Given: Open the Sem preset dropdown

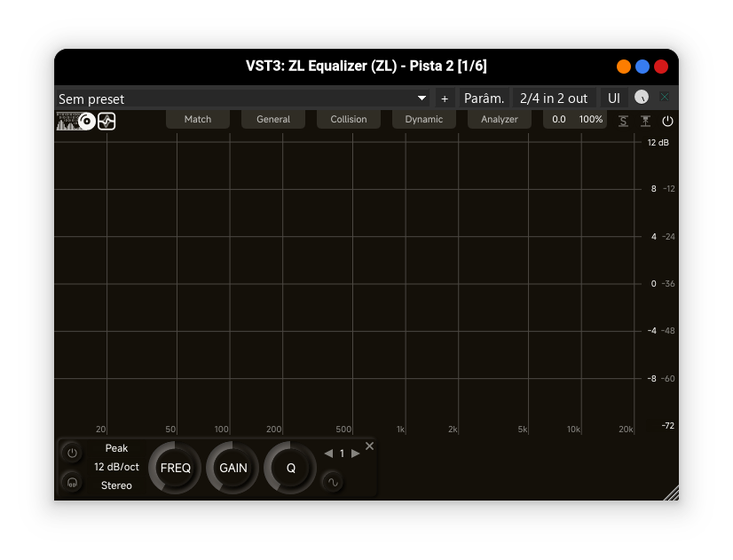Looking at the screenshot, I should pos(240,99).
